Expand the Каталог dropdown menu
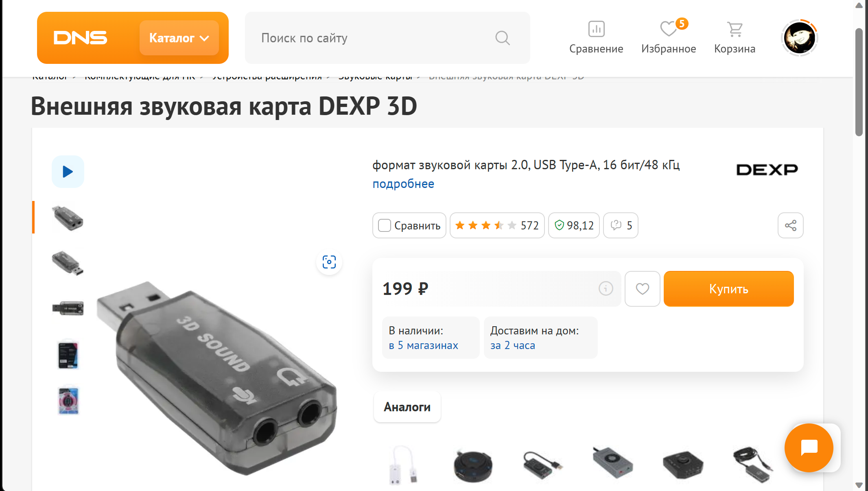The width and height of the screenshot is (868, 491). tap(179, 38)
